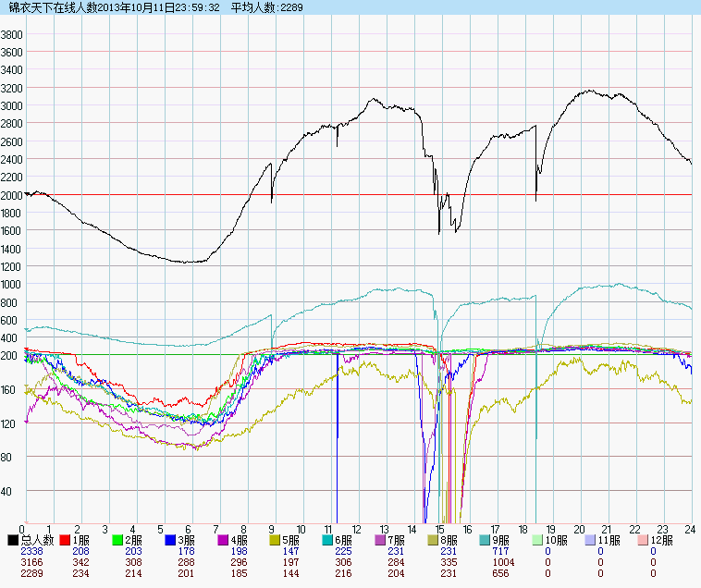This screenshot has width=701, height=588.
Task: Select the green 2服 legend color box
Action: click(x=118, y=540)
